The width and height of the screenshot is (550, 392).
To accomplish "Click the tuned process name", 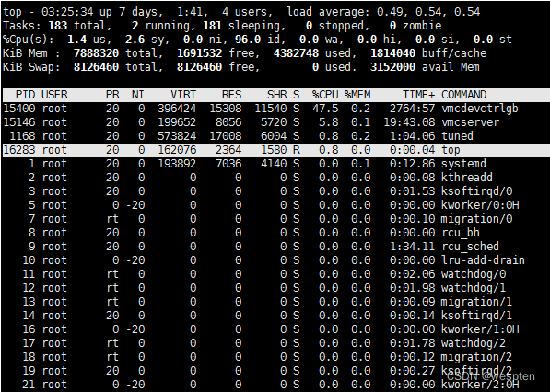I will pyautogui.click(x=457, y=136).
